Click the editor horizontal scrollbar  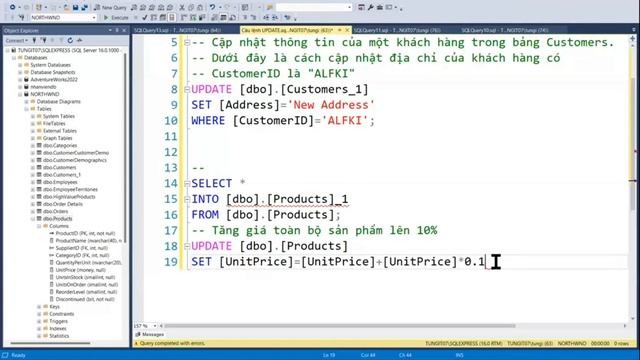(x=340, y=326)
